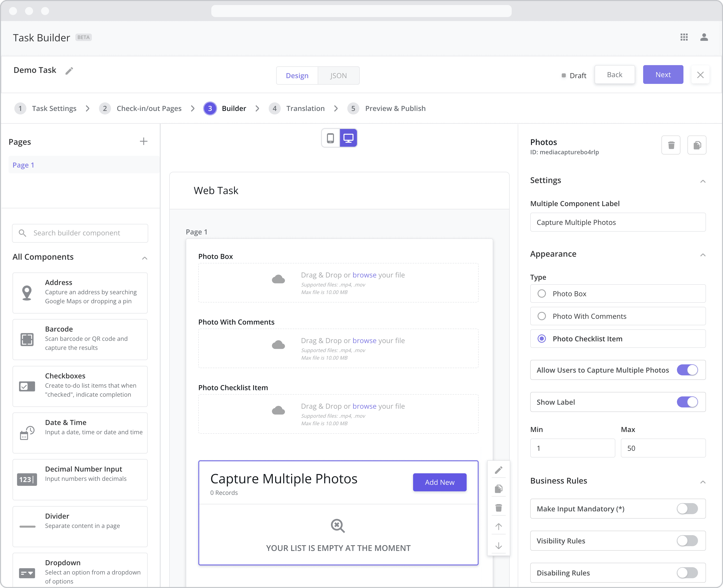The height and width of the screenshot is (588, 723).
Task: Click edit pencil on Capture Multiple Photos toolbar
Action: [x=498, y=470]
